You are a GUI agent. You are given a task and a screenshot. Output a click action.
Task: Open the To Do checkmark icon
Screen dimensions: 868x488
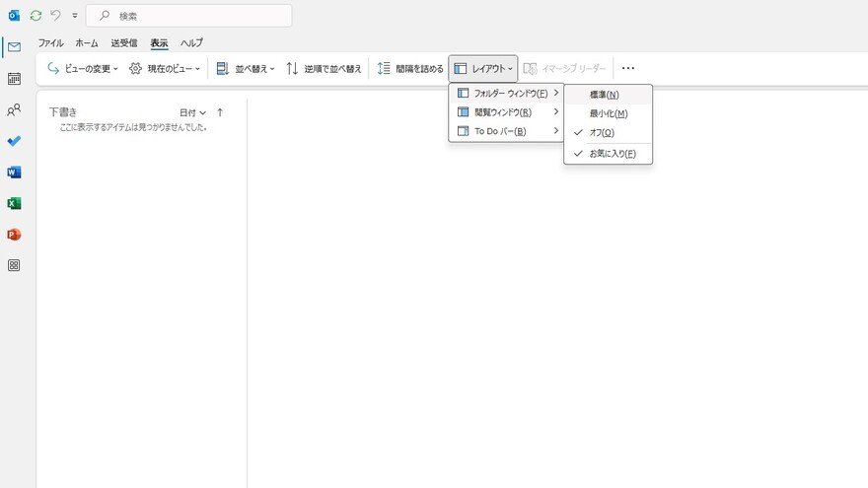(x=14, y=141)
